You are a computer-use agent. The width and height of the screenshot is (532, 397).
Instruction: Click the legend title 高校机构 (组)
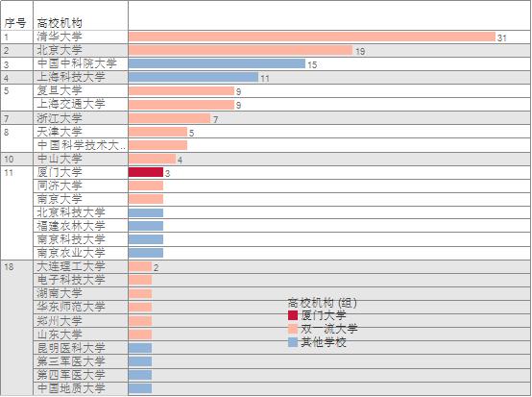click(x=323, y=303)
